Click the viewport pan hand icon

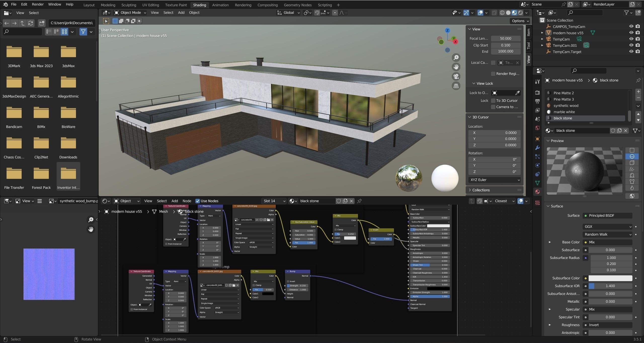click(456, 67)
